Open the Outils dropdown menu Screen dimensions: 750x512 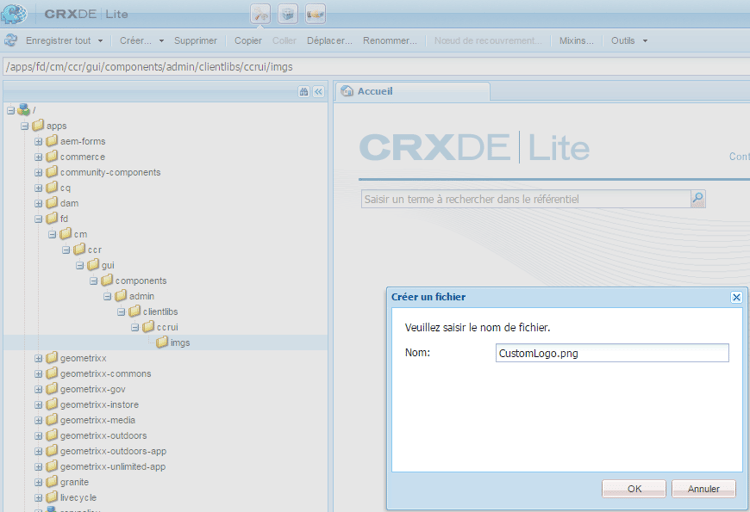629,41
